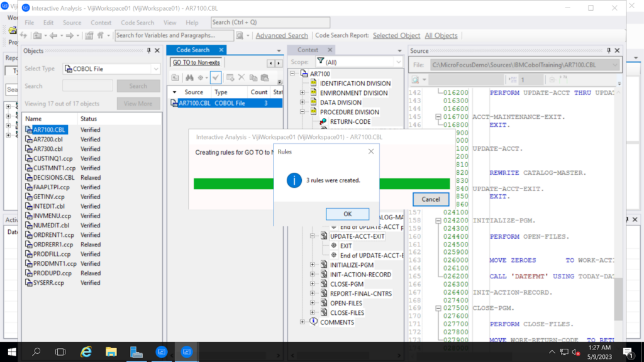Collapse PROCEDURE DIVISION node
Viewport: 644px width, 362px height.
point(303,112)
